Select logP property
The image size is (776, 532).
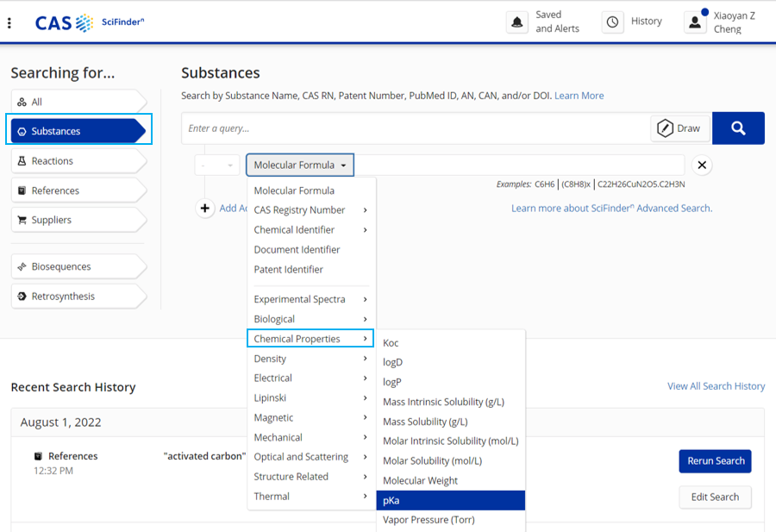tap(450, 382)
